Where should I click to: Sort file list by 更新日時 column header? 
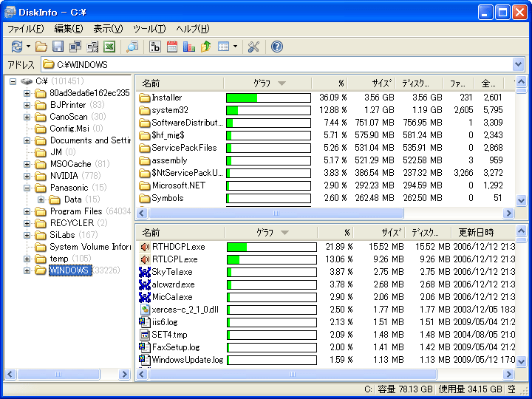click(x=483, y=233)
